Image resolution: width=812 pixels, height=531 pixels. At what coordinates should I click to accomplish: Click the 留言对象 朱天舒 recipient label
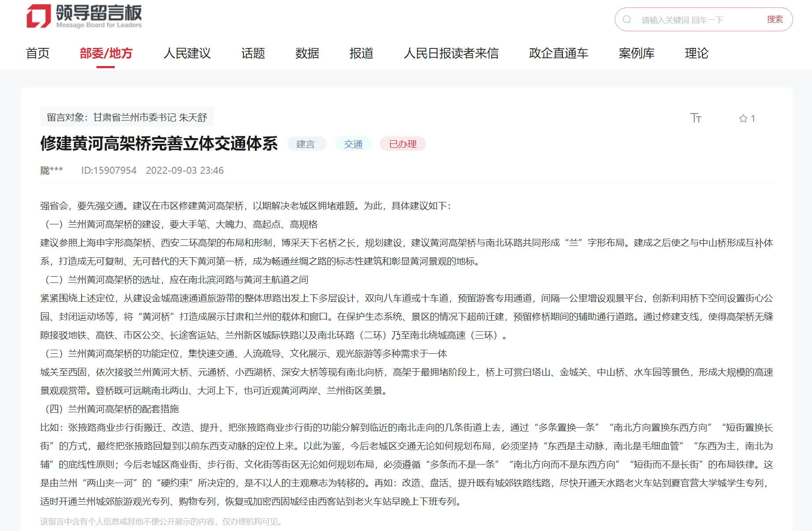click(127, 117)
